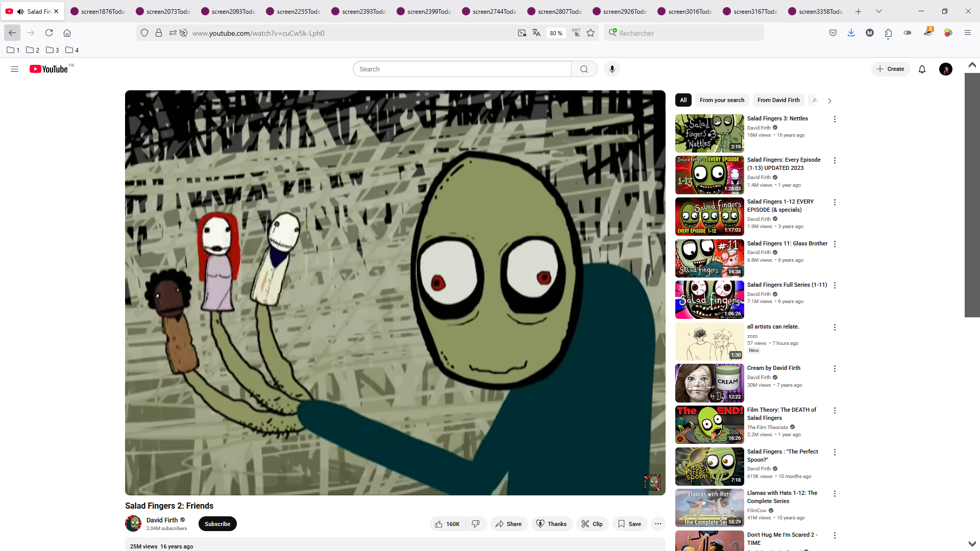Viewport: 980px width, 551px height.
Task: Select the 'From your search' filter chip
Action: coord(722,100)
